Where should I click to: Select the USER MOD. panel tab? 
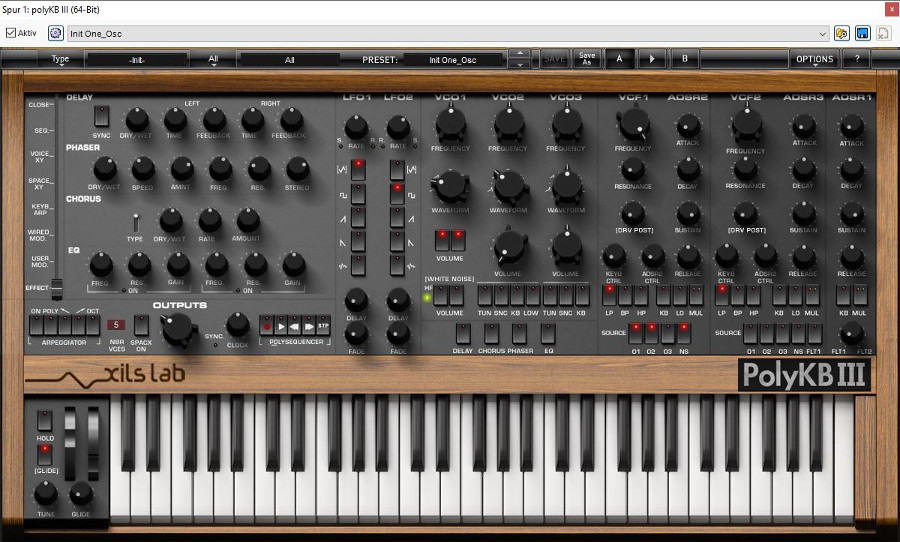pos(41,261)
